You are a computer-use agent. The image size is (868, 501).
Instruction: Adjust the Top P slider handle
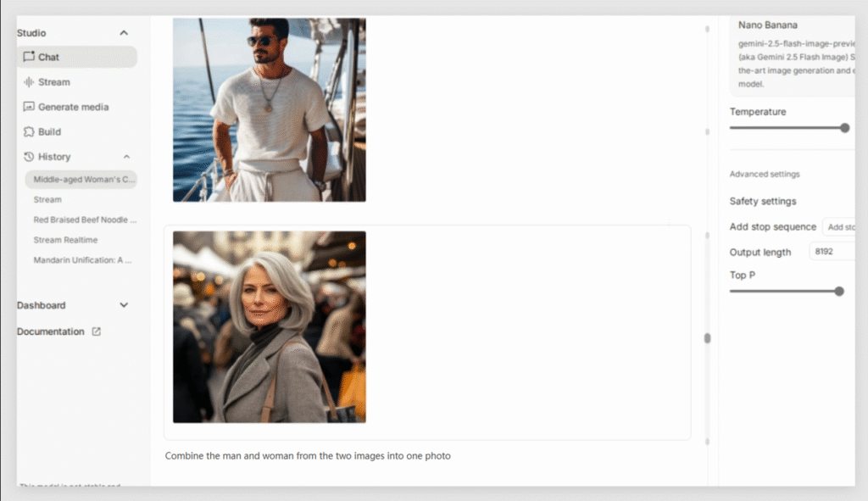839,291
